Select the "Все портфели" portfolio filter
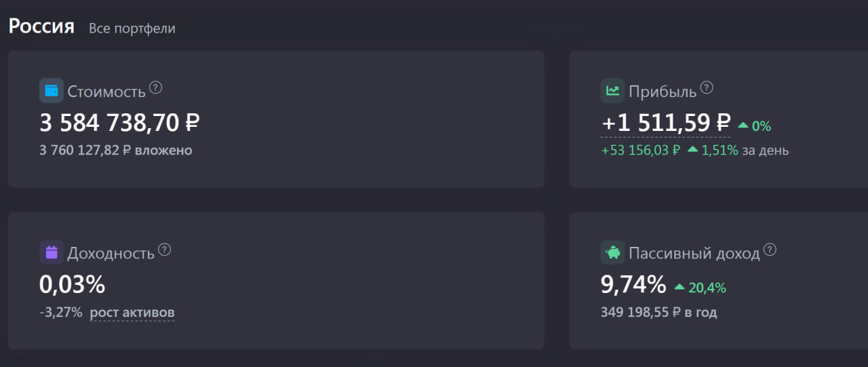 (132, 28)
